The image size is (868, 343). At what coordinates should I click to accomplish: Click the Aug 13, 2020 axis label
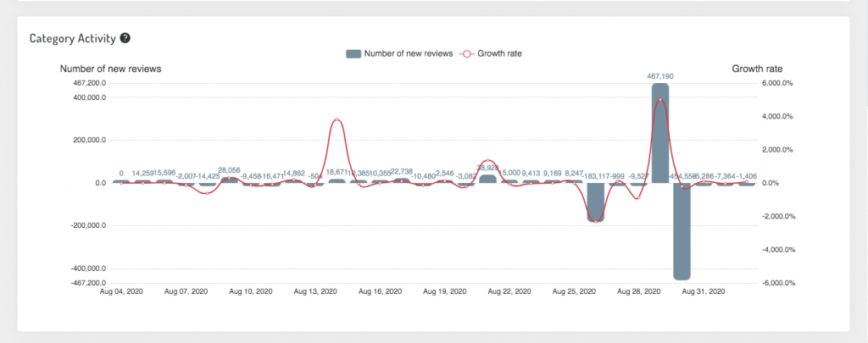tap(315, 290)
